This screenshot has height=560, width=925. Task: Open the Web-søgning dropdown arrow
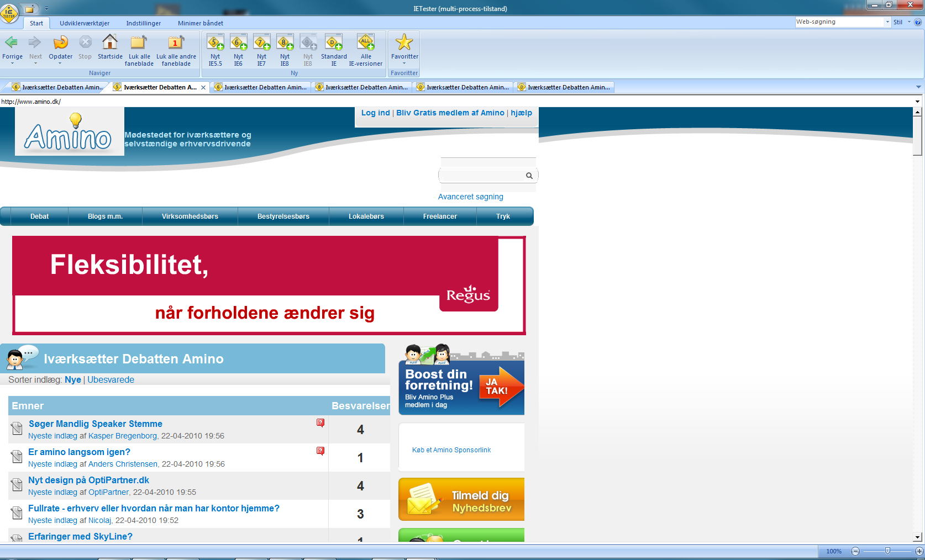pos(887,22)
